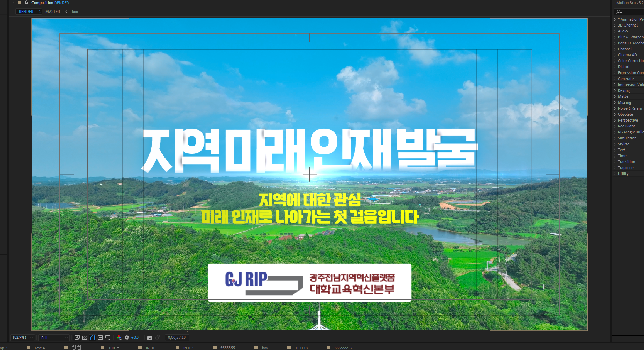Select the yellow subtitle text in viewer
644x350 pixels.
point(309,209)
